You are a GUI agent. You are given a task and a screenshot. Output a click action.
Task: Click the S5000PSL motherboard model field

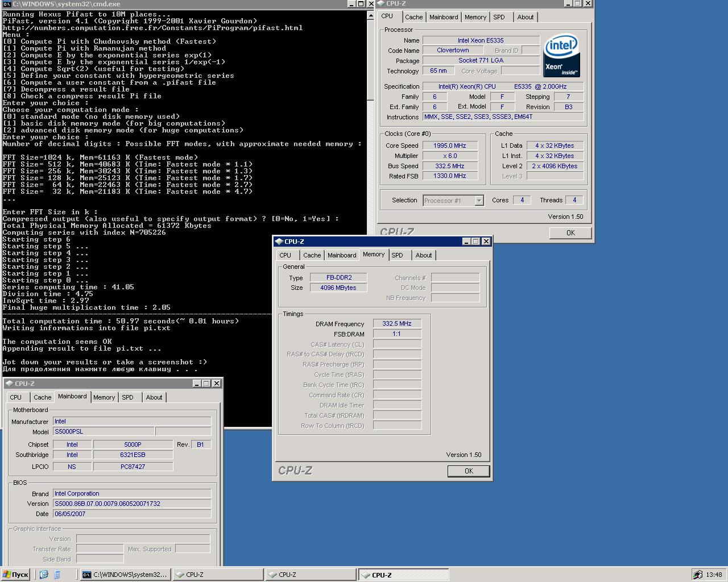coord(104,431)
